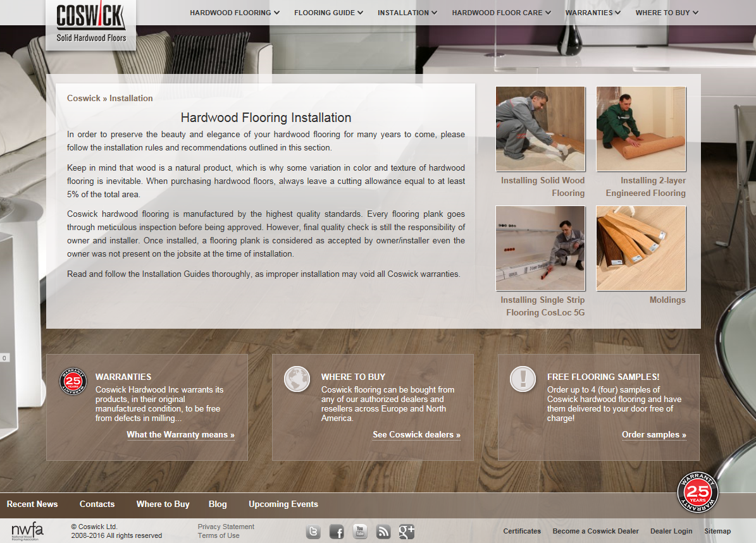Open Recent News in the bottom bar
Image resolution: width=756 pixels, height=543 pixels.
(x=32, y=504)
